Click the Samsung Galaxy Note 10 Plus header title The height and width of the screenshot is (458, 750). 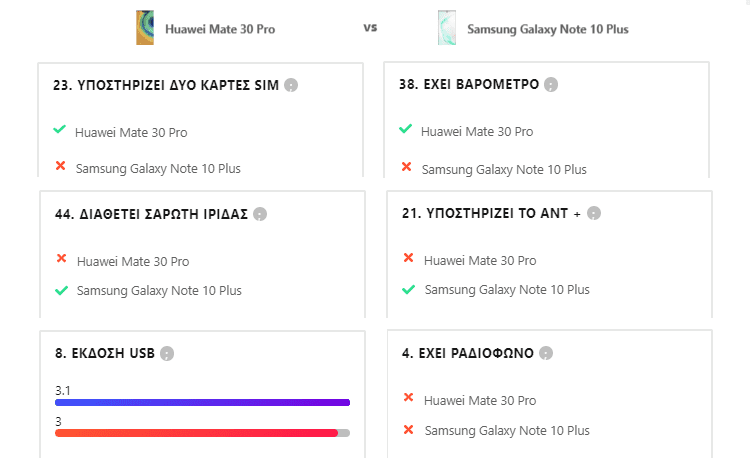coord(548,29)
